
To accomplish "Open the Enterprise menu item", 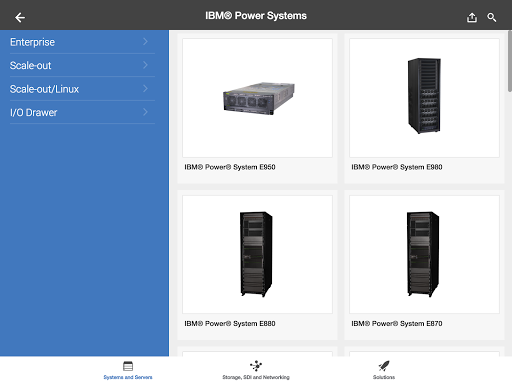I will [x=82, y=42].
